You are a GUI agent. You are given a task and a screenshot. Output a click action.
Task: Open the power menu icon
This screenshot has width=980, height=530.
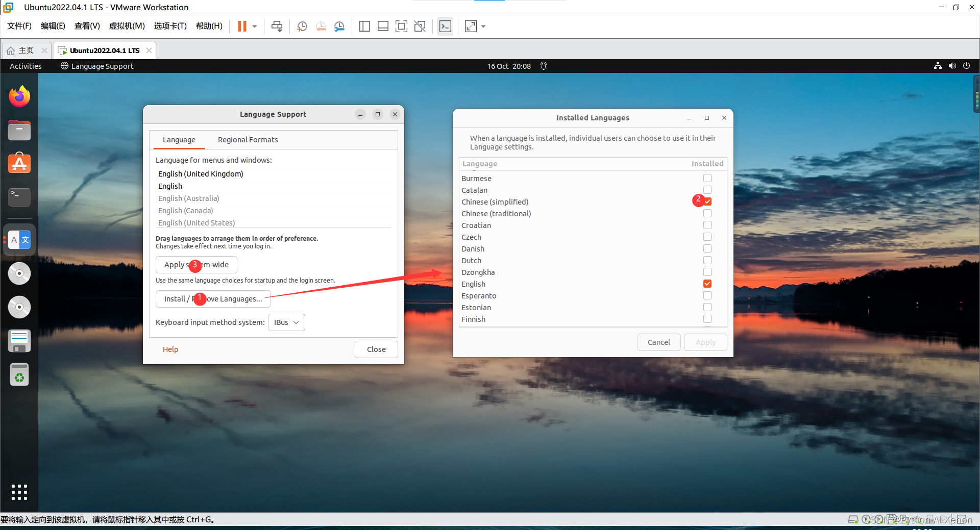pyautogui.click(x=966, y=66)
